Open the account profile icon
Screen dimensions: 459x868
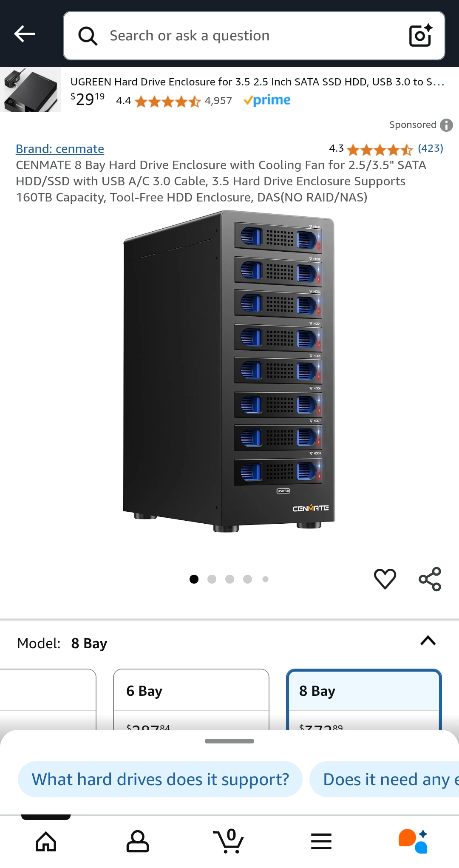pos(138,841)
